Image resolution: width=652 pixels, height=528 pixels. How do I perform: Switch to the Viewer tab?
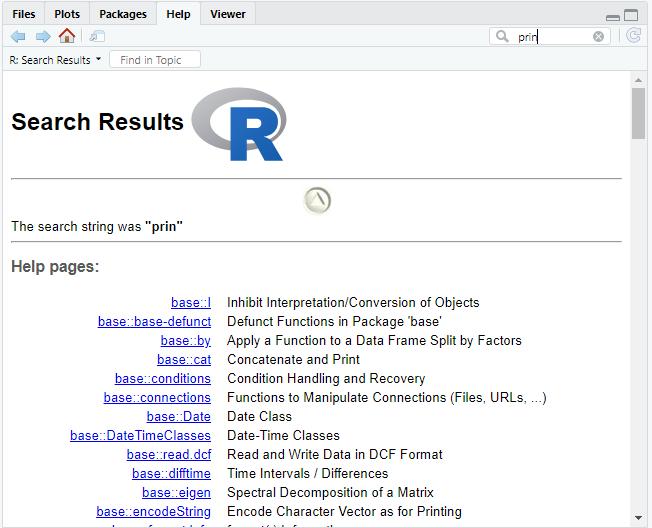tap(228, 14)
